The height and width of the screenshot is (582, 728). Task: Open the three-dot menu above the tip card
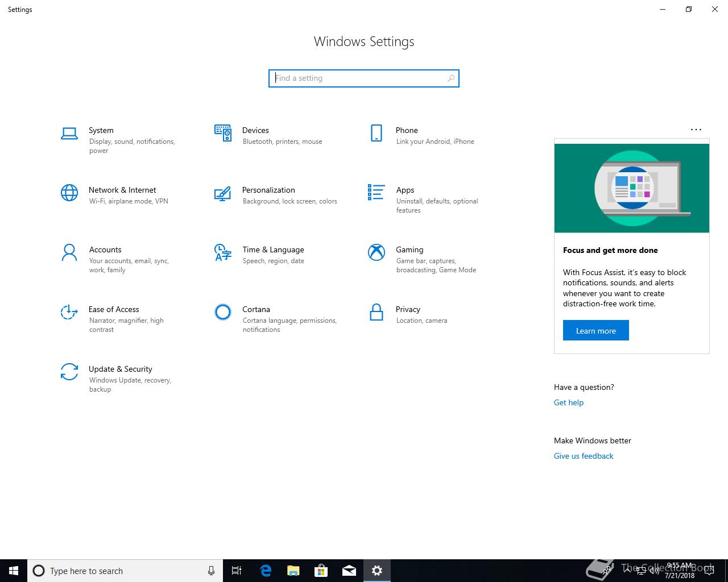tap(696, 130)
